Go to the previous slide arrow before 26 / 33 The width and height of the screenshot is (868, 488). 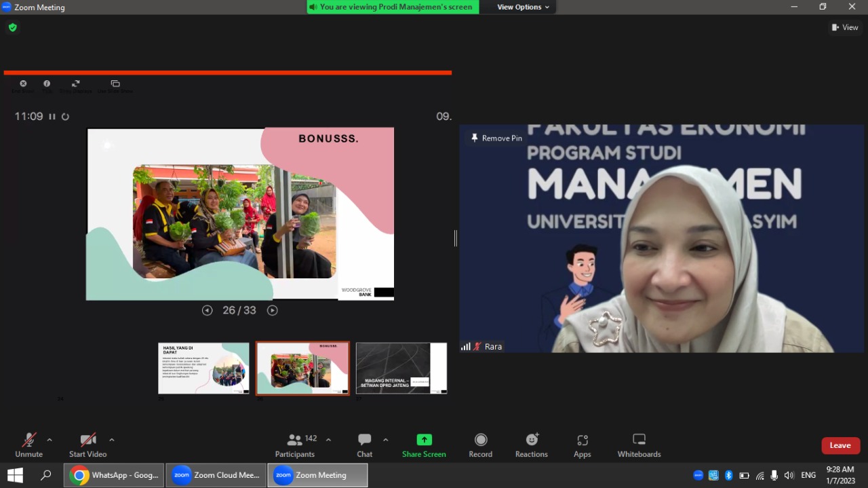point(208,310)
